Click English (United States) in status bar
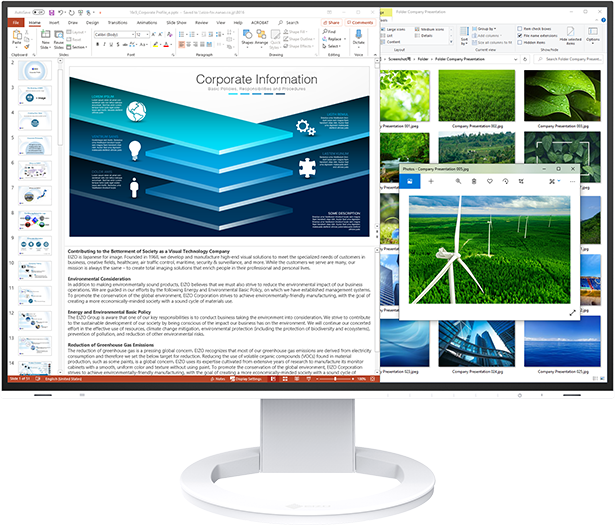The width and height of the screenshot is (615, 525). pos(63,379)
